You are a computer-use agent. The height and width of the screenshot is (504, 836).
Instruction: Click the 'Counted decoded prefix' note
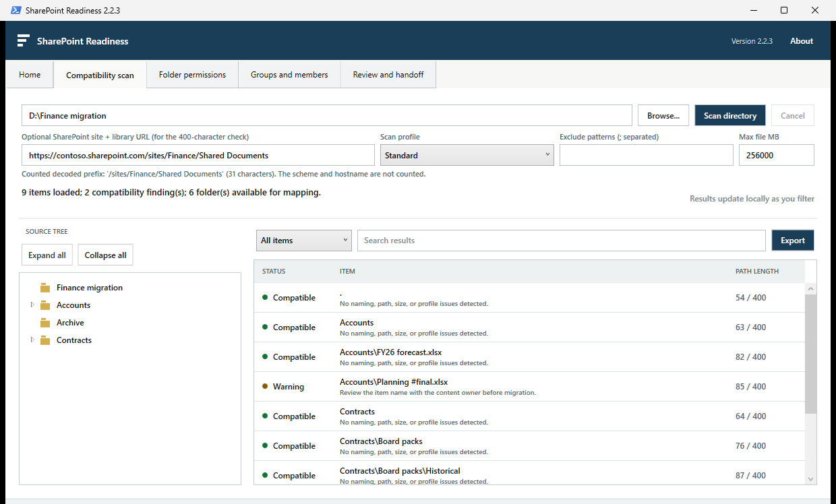[223, 174]
